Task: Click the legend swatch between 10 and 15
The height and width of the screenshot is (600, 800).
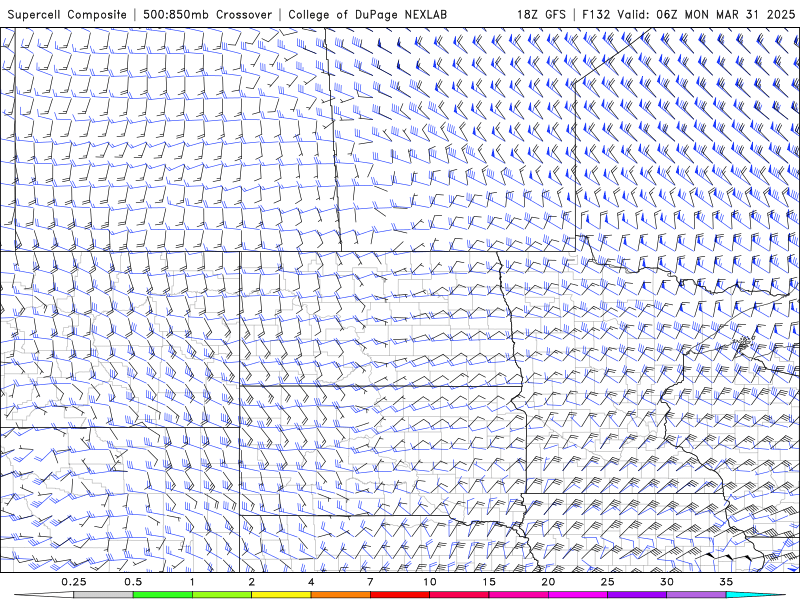Action: [x=459, y=595]
